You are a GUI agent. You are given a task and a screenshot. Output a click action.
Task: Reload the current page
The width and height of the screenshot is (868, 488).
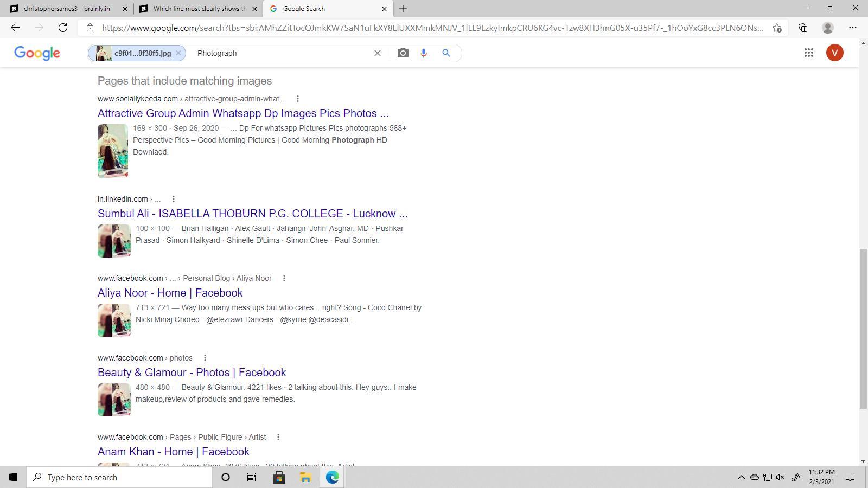63,28
